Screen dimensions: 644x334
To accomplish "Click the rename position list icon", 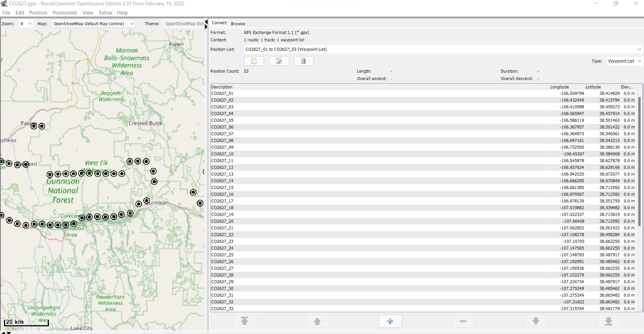I will 279,61.
